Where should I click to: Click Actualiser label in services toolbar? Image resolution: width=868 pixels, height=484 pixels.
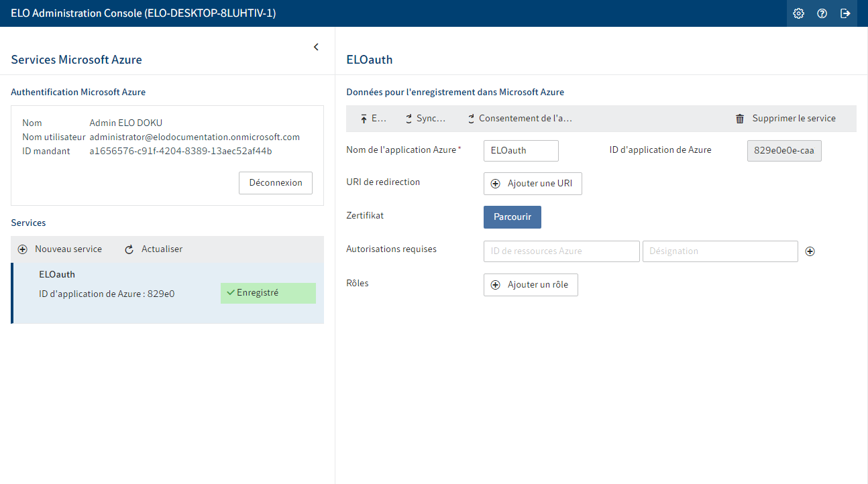162,249
